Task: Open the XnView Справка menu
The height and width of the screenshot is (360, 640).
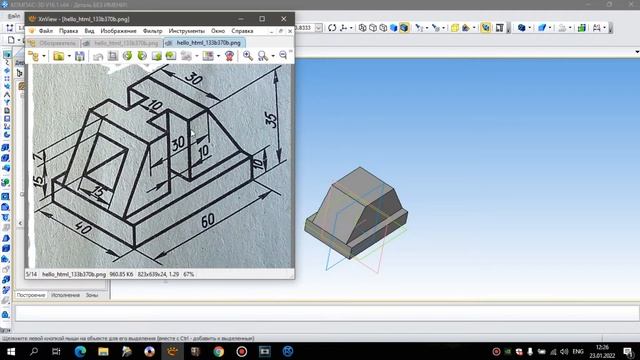Action: click(x=242, y=31)
